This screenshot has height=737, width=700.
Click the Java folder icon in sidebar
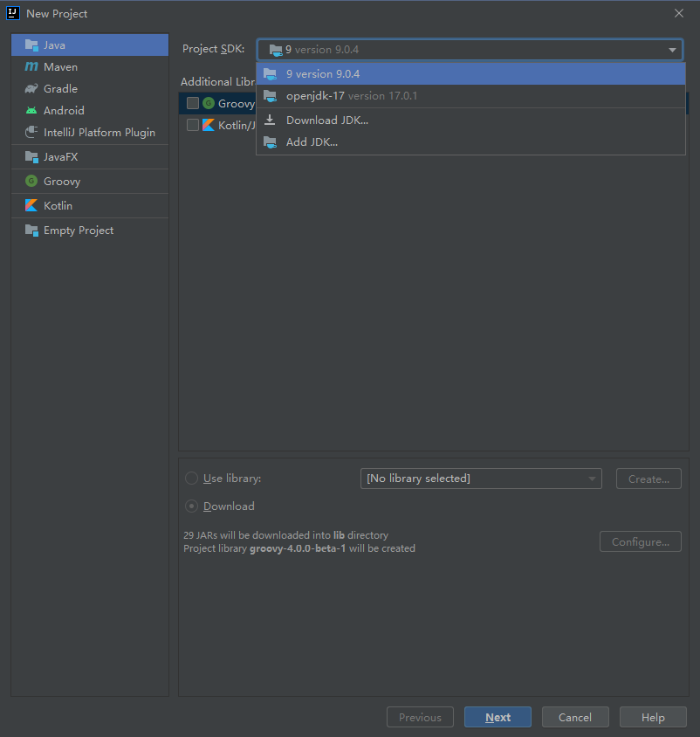pyautogui.click(x=31, y=45)
